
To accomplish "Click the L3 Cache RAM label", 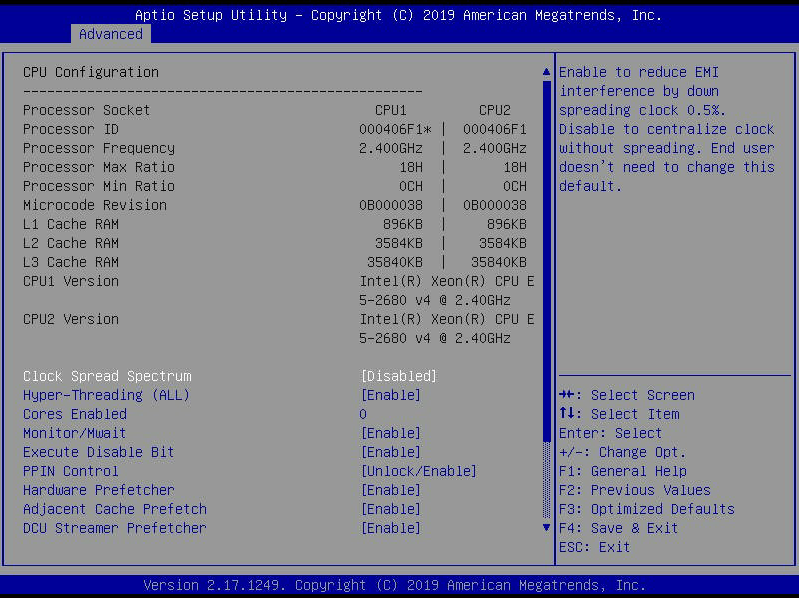I will click(71, 262).
